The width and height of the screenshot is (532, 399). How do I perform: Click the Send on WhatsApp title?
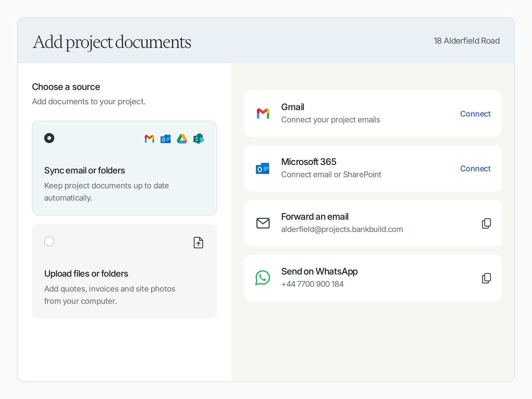tap(319, 271)
